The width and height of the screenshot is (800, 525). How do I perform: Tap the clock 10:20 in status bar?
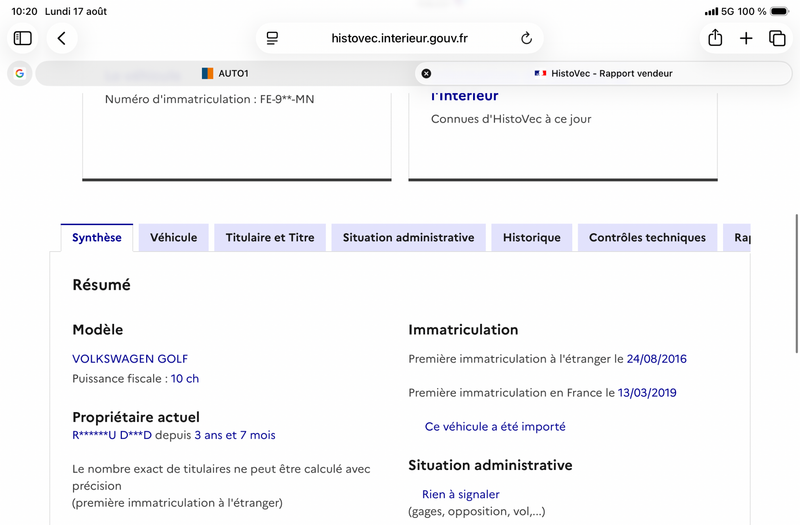click(x=24, y=11)
